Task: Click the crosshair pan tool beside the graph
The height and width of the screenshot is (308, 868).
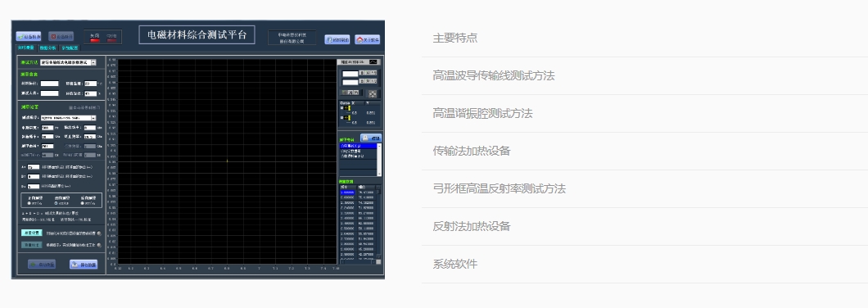Action: click(373, 93)
